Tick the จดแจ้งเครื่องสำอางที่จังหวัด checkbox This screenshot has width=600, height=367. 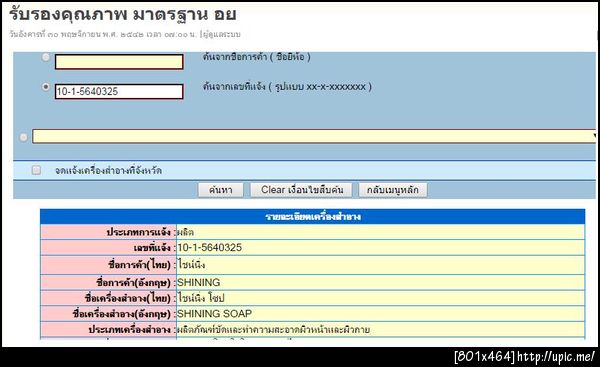point(36,170)
